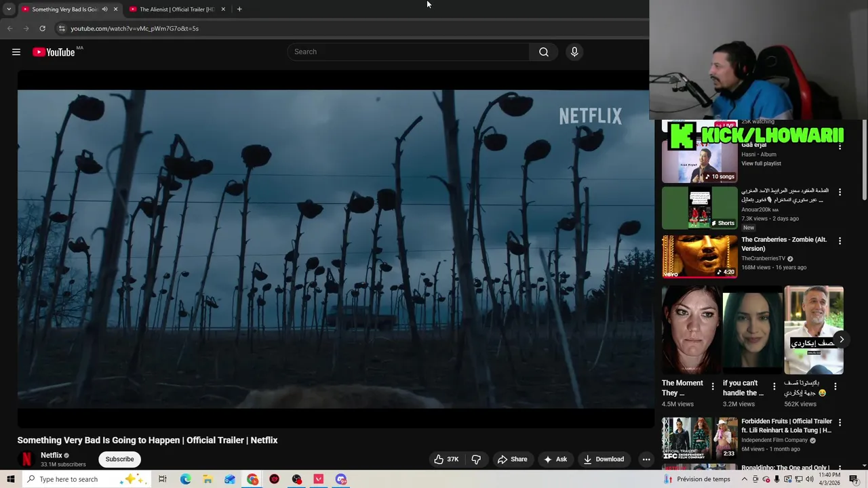View full playlist for Hasni album
Screen dimensions: 868x488
tap(761, 163)
